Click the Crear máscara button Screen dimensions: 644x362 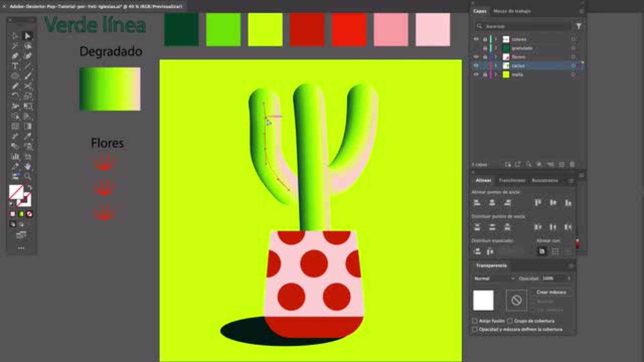click(x=551, y=292)
